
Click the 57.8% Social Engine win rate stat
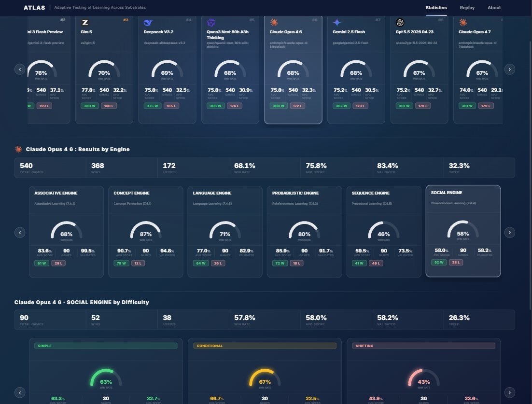(265, 320)
